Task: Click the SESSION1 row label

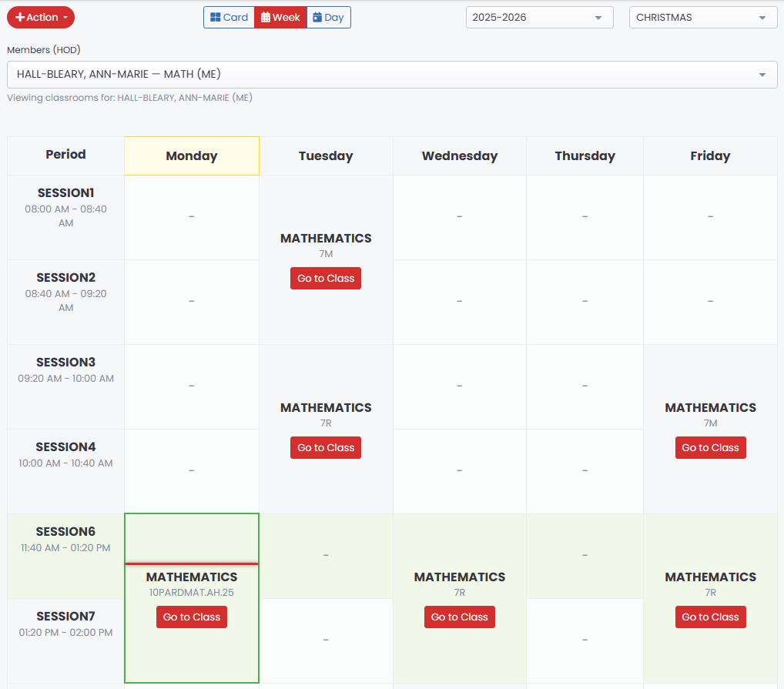Action: (x=65, y=193)
